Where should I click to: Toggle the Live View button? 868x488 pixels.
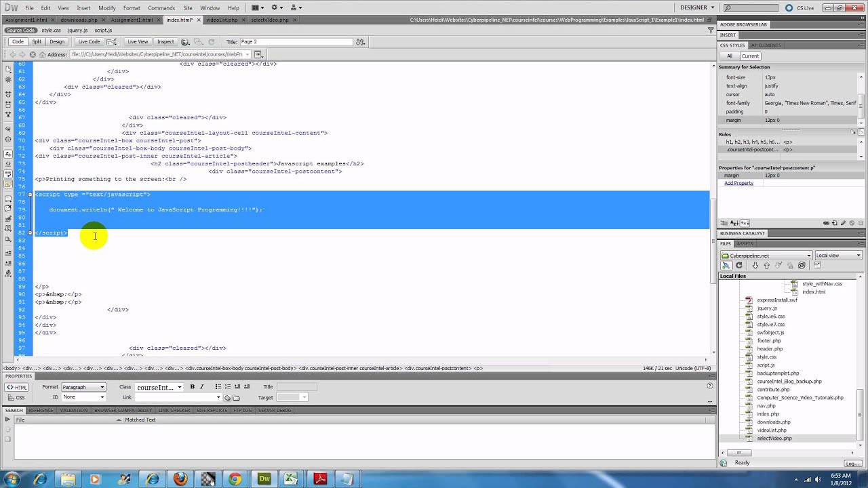pos(137,42)
